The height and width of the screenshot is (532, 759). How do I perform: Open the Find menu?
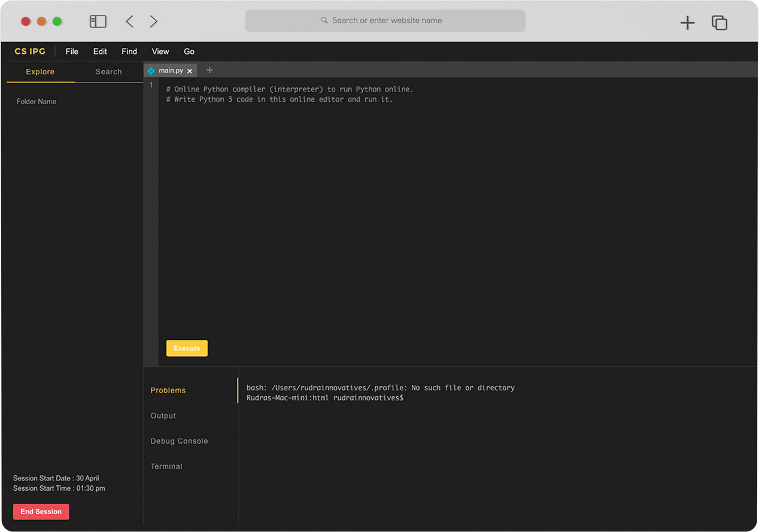[129, 51]
